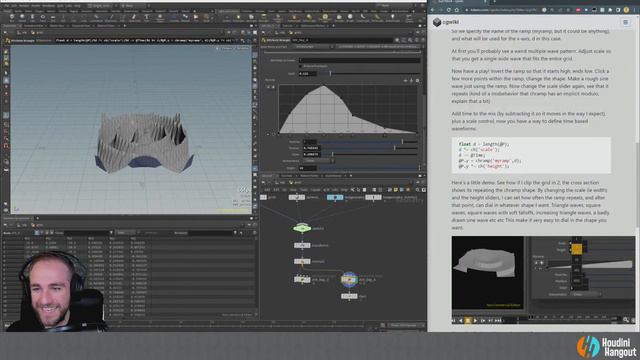Viewport: 640px width, 360px height.
Task: Open the ramp options icon above the graph
Action: (x=417, y=80)
